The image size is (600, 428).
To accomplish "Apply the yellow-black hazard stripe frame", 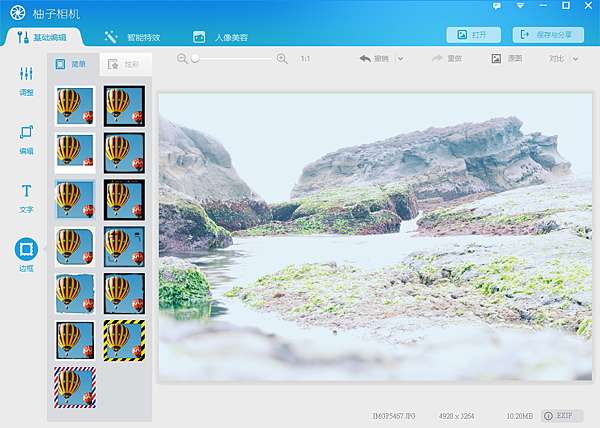I will tap(124, 341).
